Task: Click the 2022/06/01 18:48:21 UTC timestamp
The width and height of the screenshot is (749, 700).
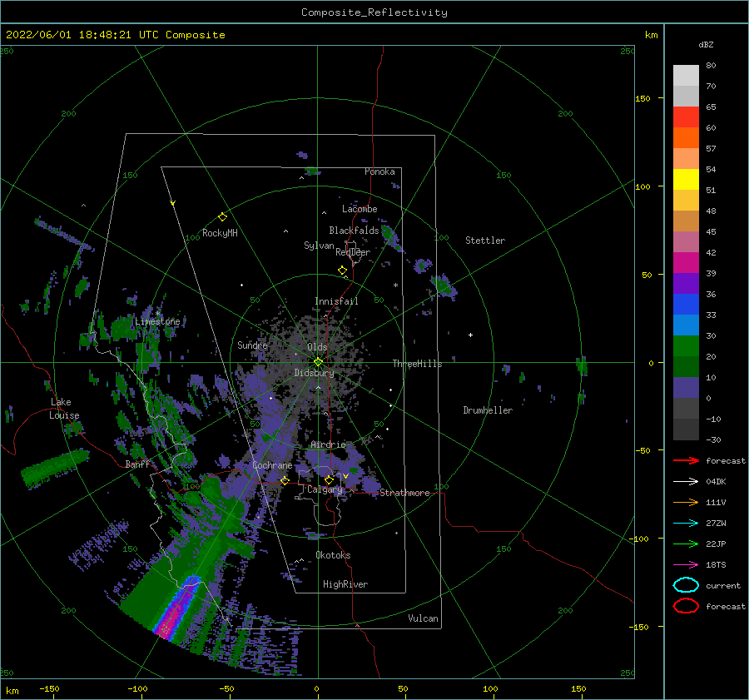Action: pos(76,35)
